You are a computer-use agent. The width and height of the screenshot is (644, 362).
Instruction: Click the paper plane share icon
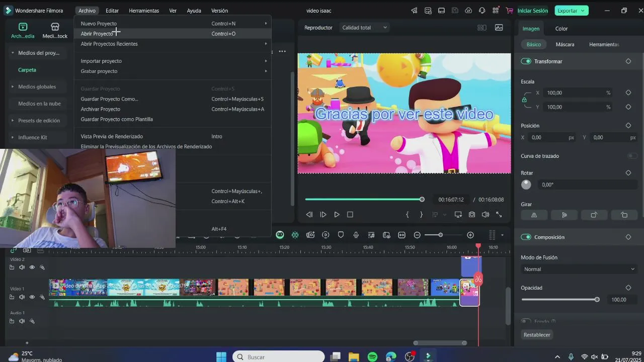click(x=414, y=11)
